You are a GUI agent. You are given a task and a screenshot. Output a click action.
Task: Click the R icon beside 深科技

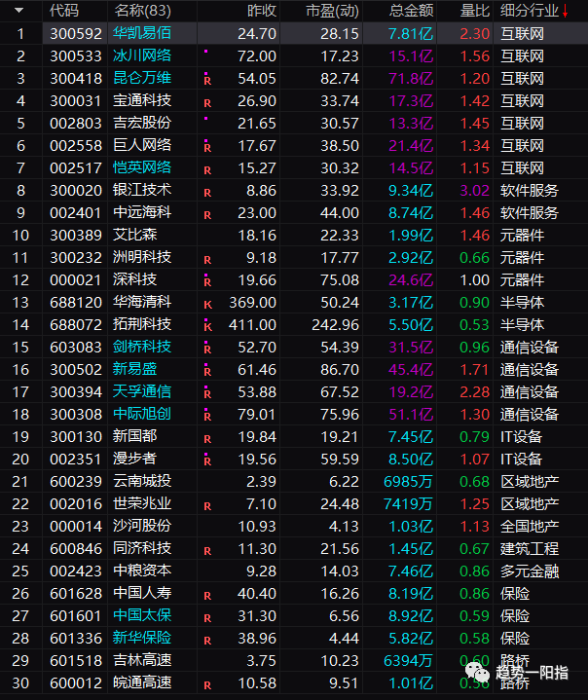coord(207,282)
